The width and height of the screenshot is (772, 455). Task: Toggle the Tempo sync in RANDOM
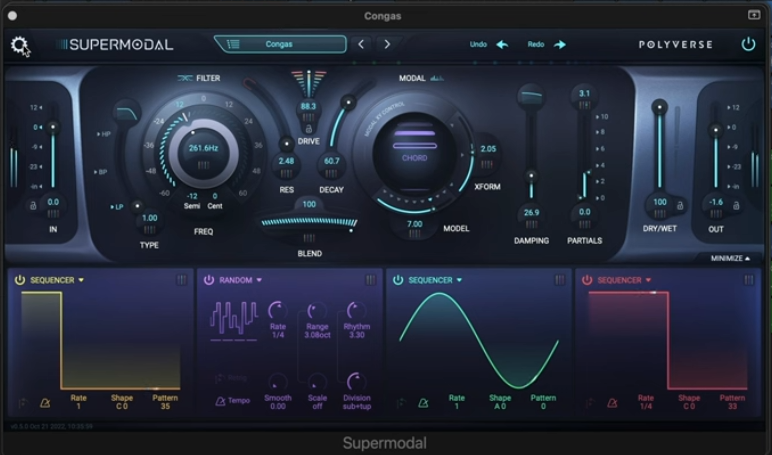232,401
